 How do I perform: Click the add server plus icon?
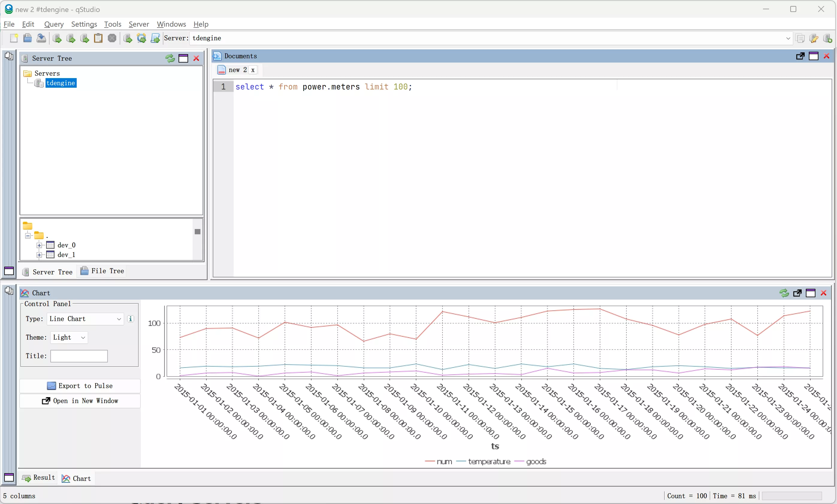pos(827,38)
